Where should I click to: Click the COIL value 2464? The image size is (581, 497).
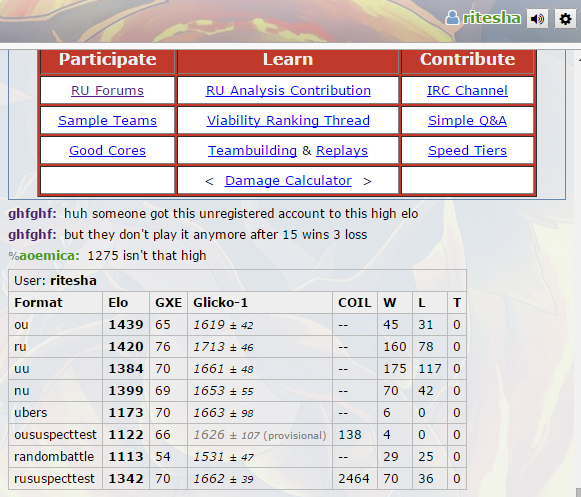click(353, 478)
